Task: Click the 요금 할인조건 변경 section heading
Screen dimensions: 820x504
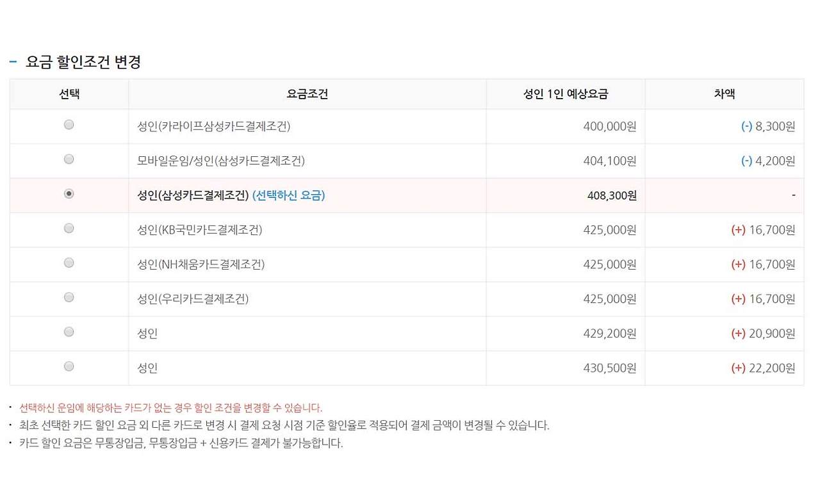Action: click(83, 62)
